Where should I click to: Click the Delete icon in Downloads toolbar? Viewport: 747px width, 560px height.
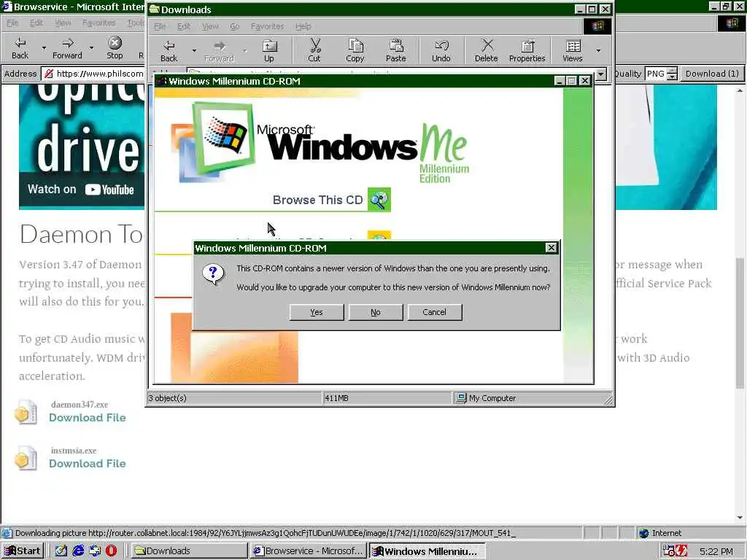pyautogui.click(x=486, y=50)
